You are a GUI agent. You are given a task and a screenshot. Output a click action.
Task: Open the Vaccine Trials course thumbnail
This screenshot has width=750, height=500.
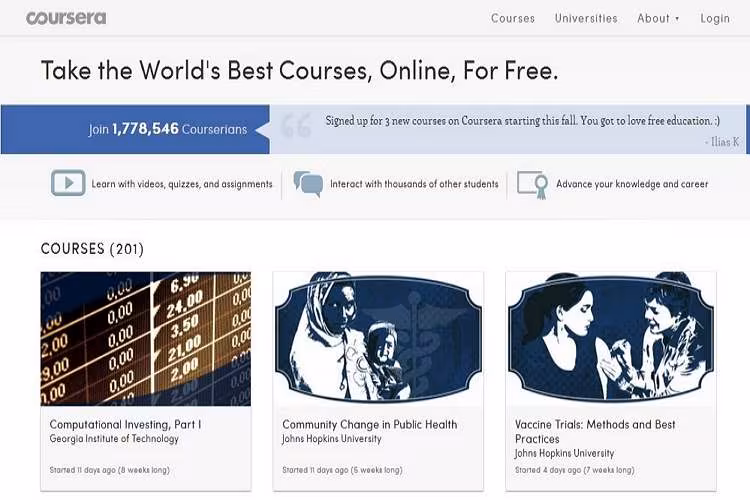tap(611, 339)
